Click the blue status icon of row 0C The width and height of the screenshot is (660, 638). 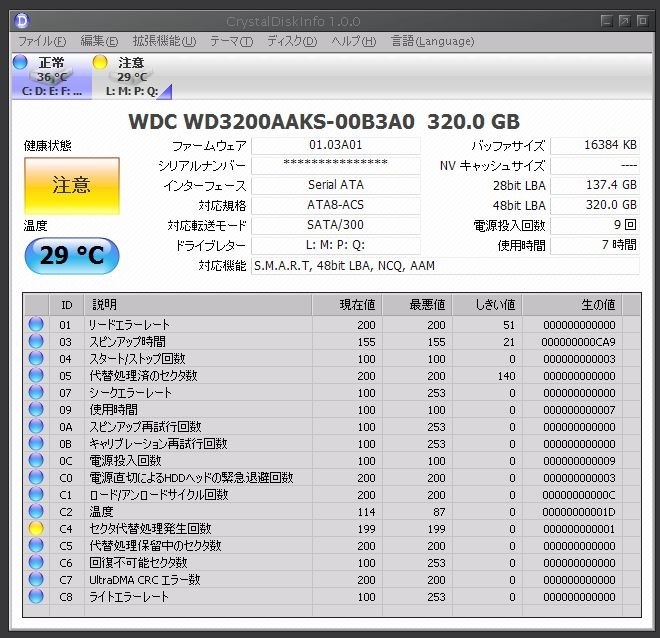36,460
